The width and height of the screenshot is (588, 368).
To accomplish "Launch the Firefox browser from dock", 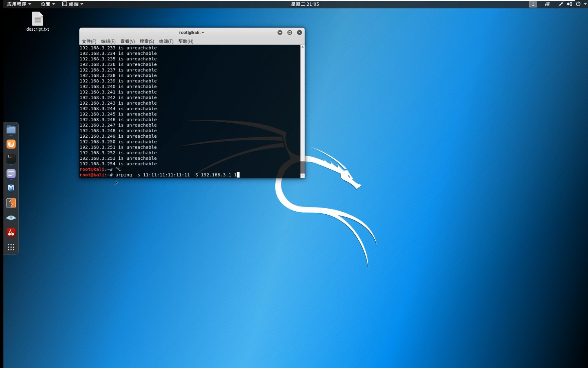I will pos(11,144).
